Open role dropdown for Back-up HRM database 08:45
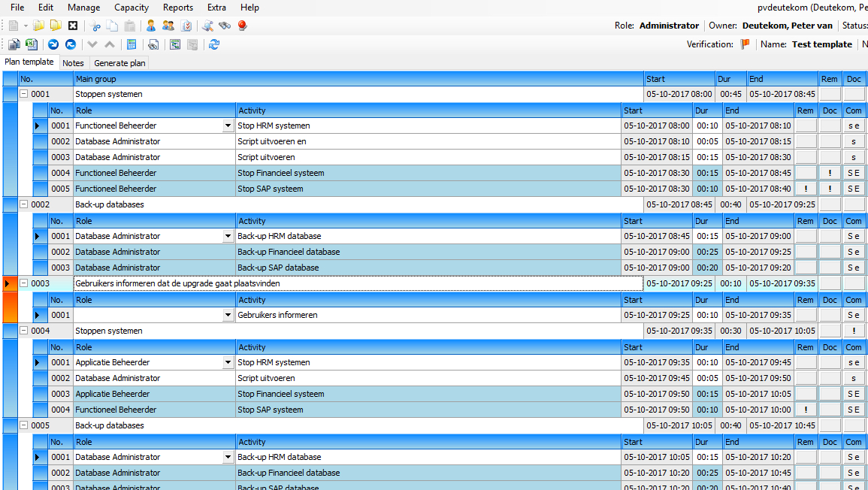This screenshot has height=490, width=868. 228,236
